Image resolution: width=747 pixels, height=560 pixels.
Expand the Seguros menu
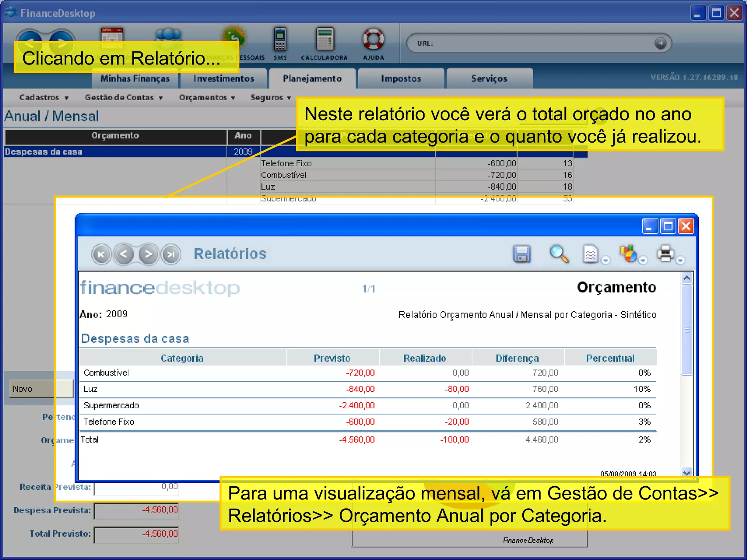[271, 97]
